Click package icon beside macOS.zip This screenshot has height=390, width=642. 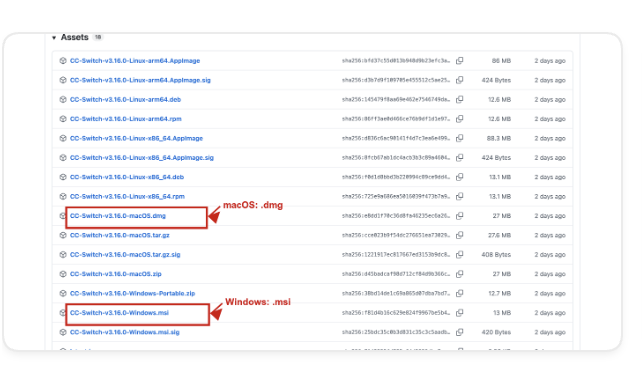(63, 274)
